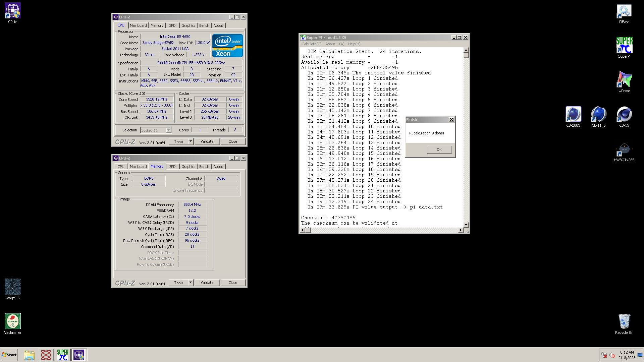Click Close button in bottom CPU-Z window

point(233,283)
